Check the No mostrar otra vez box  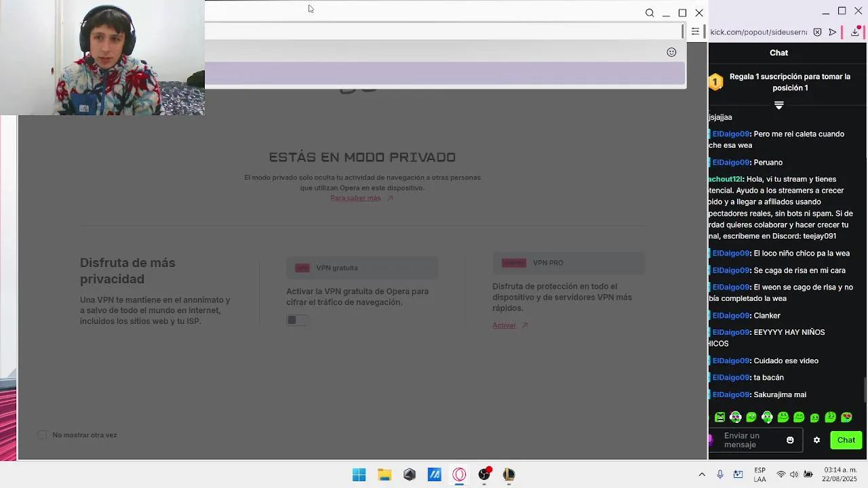(x=42, y=435)
